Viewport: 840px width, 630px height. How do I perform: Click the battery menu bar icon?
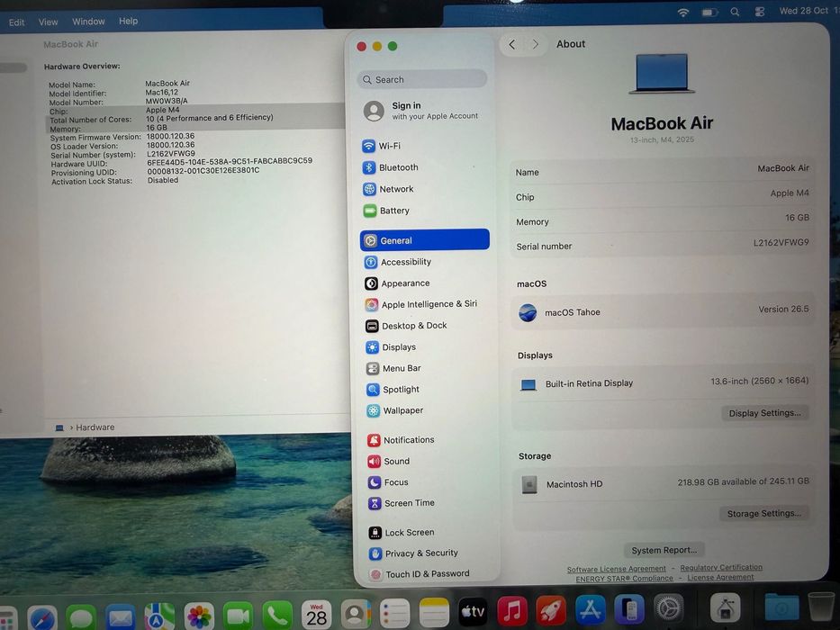(x=709, y=13)
